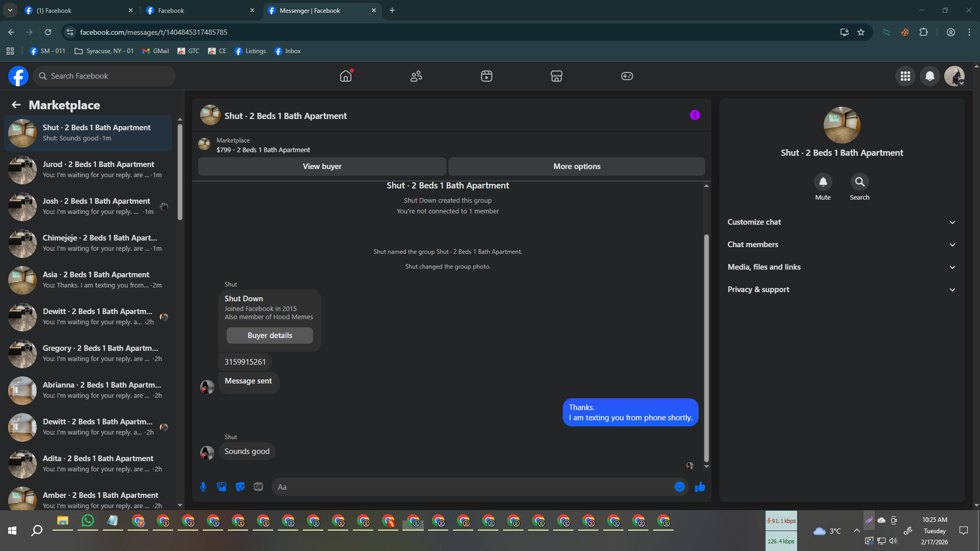The image size is (980, 551).
Task: Click the Aa message input field
Action: point(472,487)
